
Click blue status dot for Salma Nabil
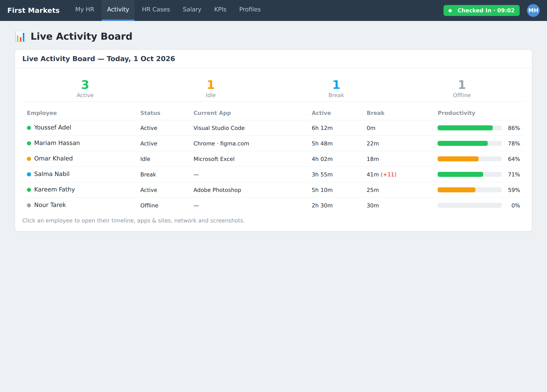point(29,174)
